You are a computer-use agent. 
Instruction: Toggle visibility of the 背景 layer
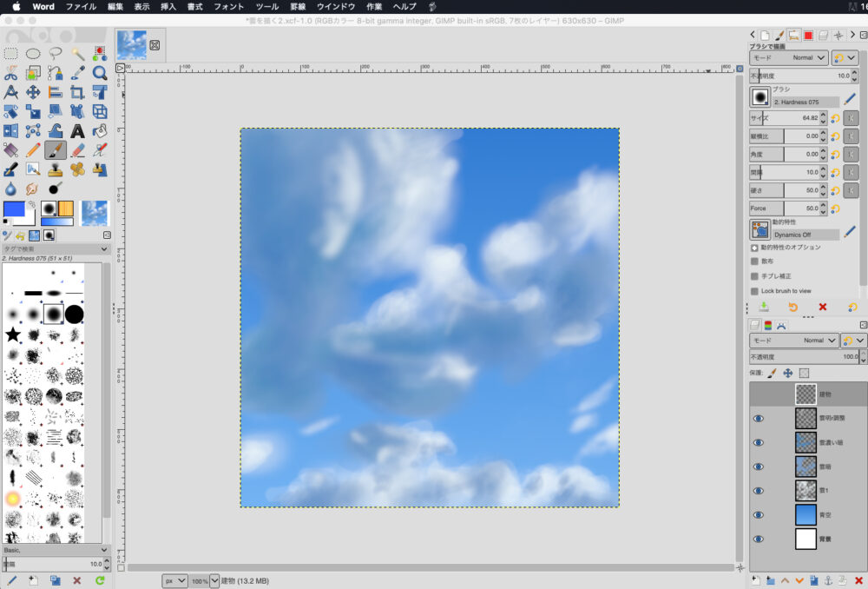(x=759, y=539)
